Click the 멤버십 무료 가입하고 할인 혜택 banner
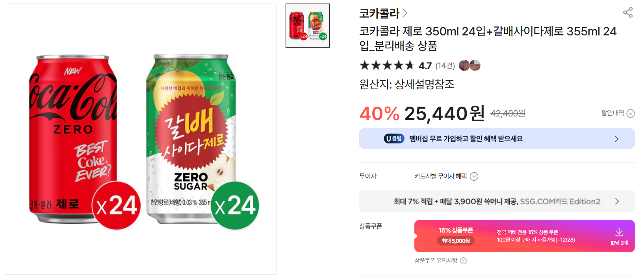The width and height of the screenshot is (644, 277). [x=496, y=138]
